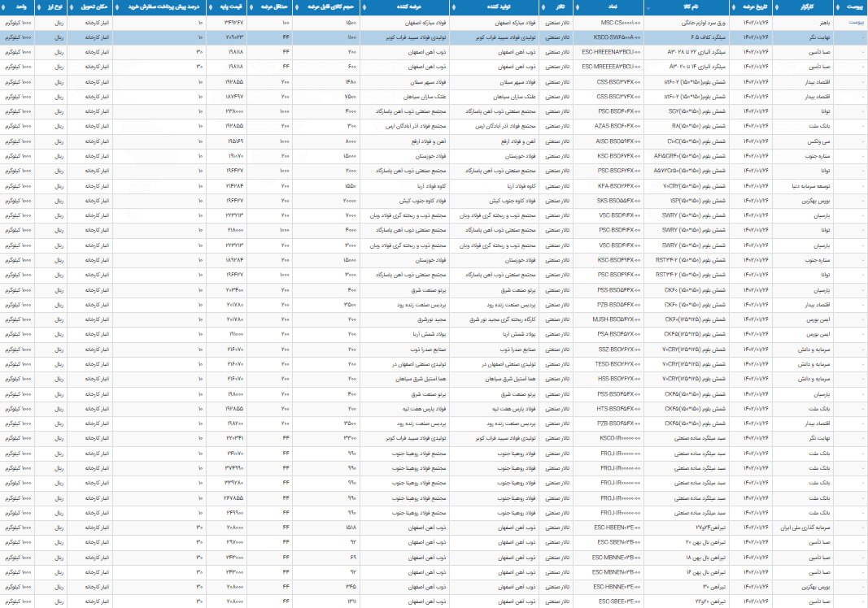Image resolution: width=868 pixels, height=608 pixels.
Task: Click the واحد column header label
Action: [x=21, y=7]
